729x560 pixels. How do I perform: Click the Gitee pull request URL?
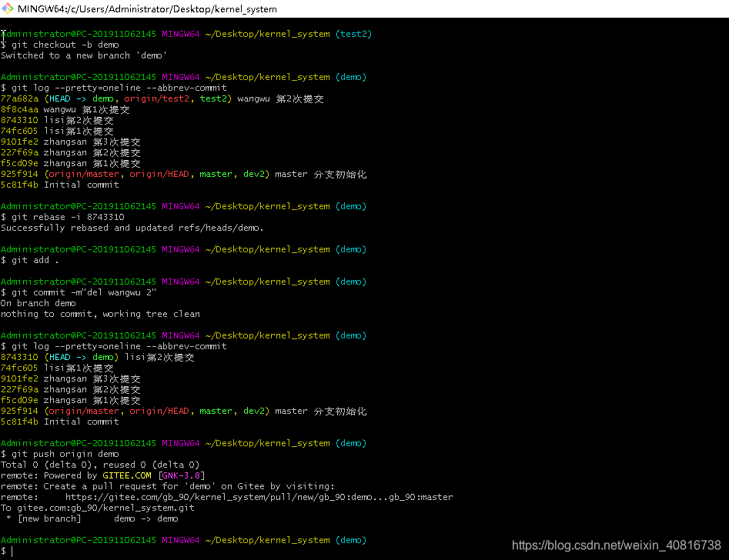(x=259, y=497)
